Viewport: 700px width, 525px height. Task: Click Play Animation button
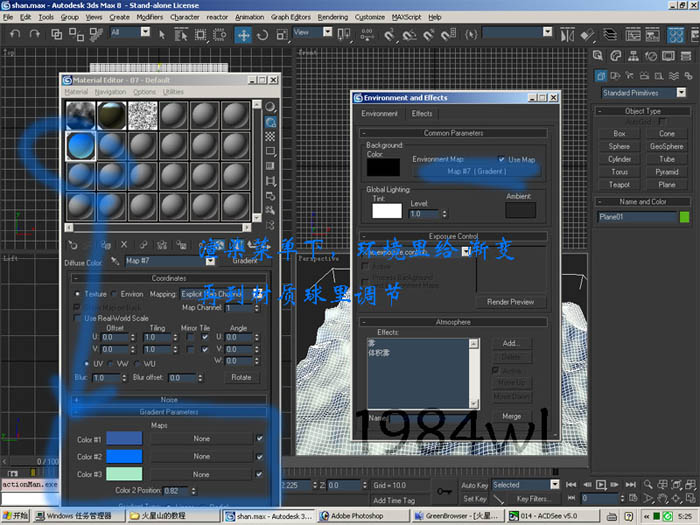(x=601, y=484)
